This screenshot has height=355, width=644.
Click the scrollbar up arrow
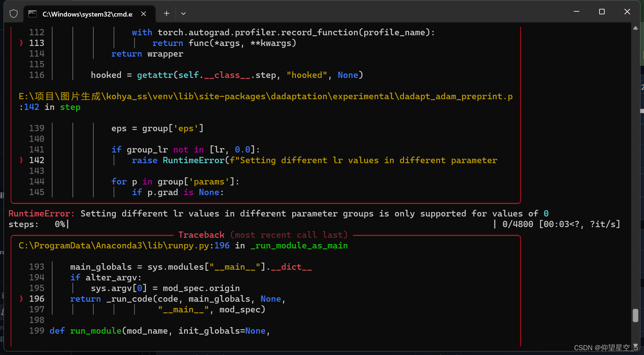pos(636,28)
